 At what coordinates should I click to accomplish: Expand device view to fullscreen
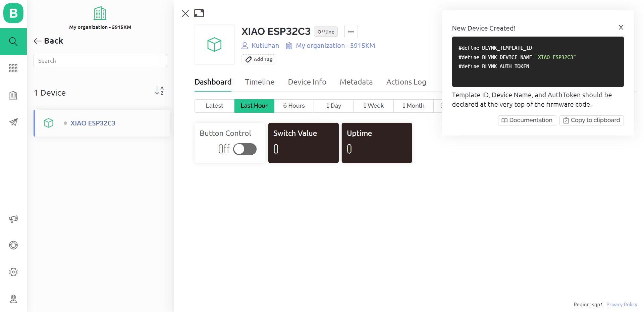point(199,13)
